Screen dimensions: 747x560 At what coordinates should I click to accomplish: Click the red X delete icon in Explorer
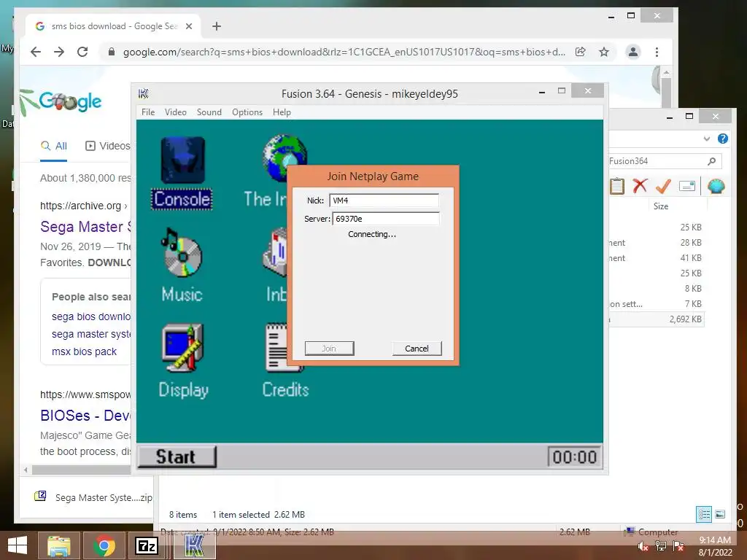point(640,186)
